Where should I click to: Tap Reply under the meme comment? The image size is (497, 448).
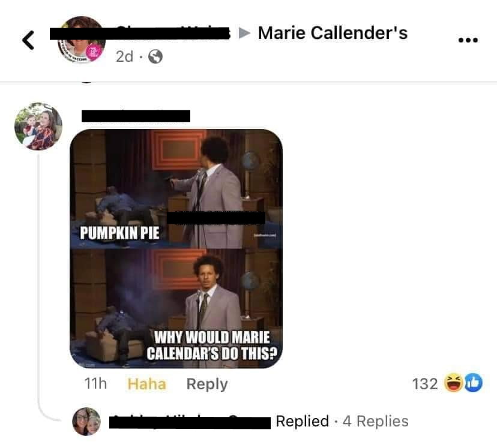coord(207,384)
